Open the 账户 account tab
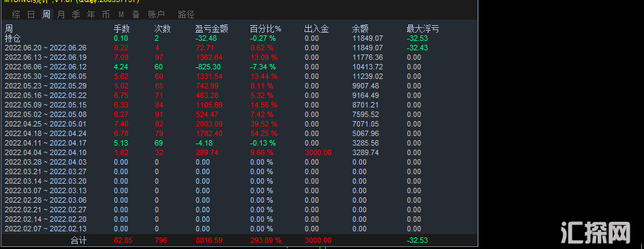The width and height of the screenshot is (644, 249). click(156, 15)
